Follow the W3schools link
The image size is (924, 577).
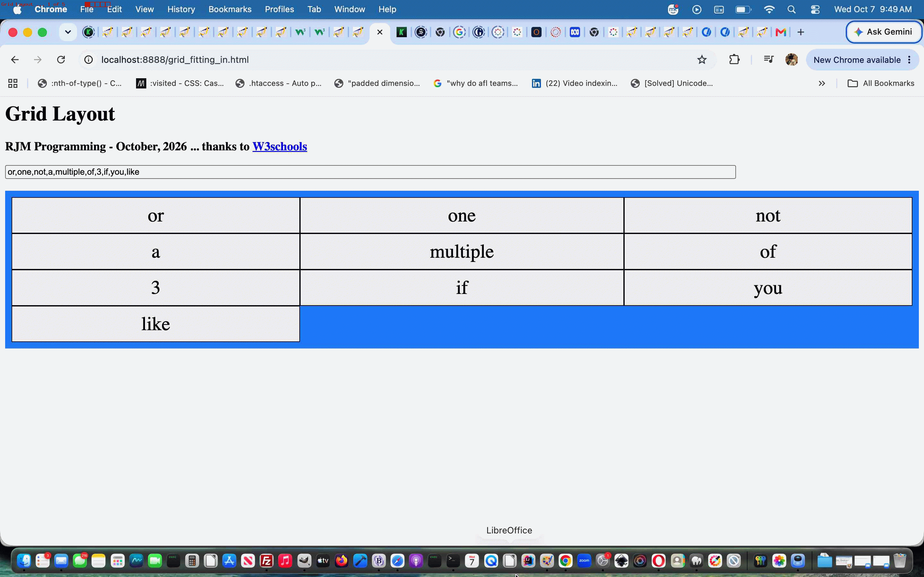click(x=279, y=146)
